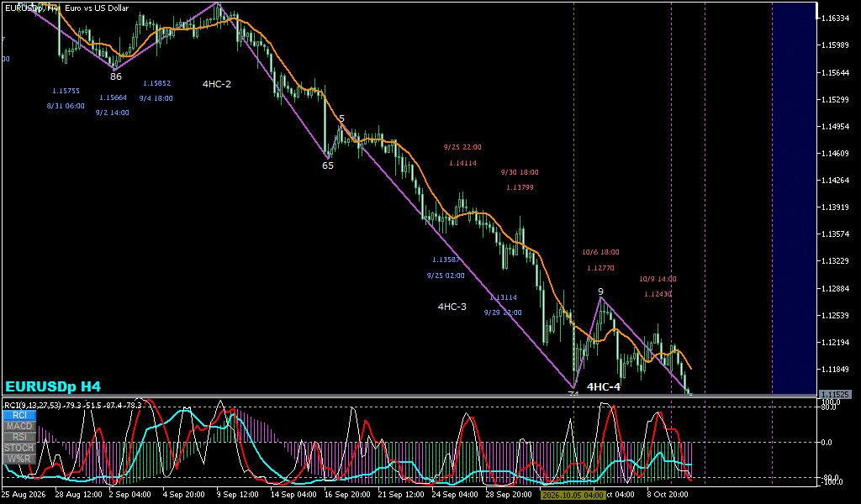Click the 1.13229 price scale value
Image resolution: width=861 pixels, height=504 pixels.
834,261
